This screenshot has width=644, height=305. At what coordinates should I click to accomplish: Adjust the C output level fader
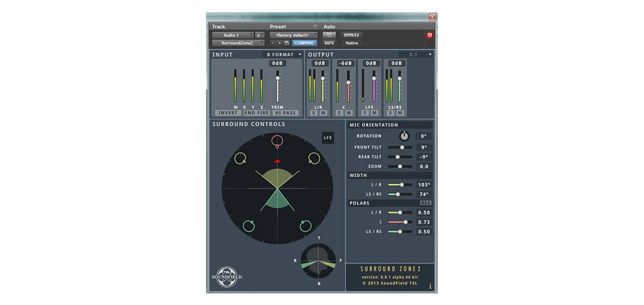(x=349, y=82)
